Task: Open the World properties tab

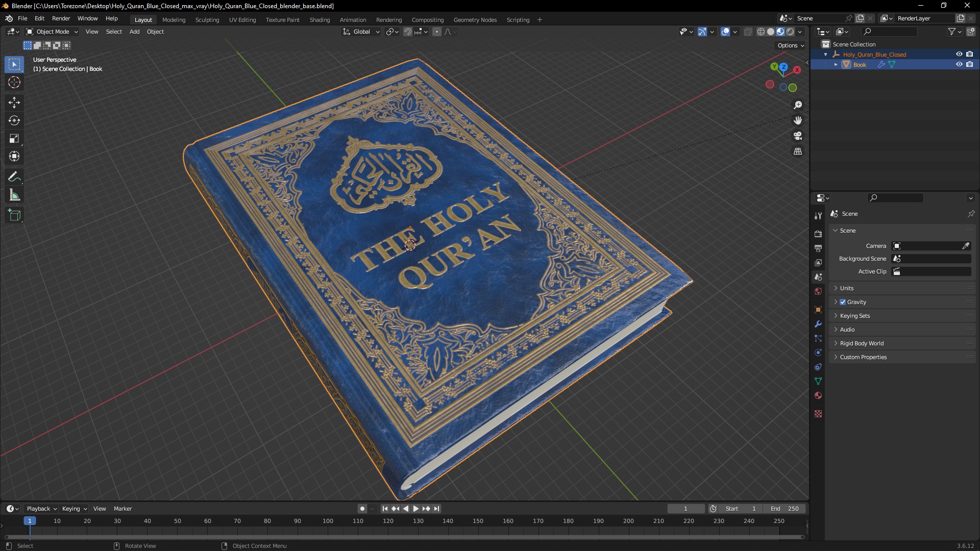Action: 818,291
